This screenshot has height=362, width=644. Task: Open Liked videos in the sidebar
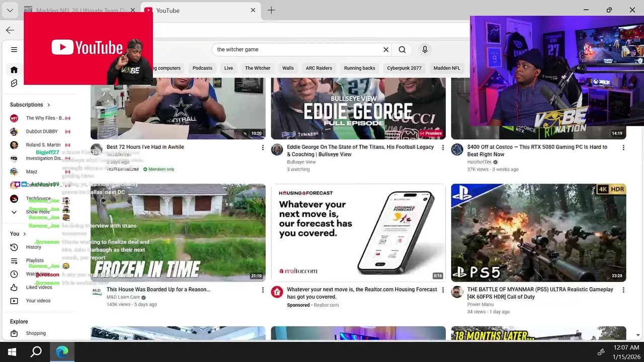click(x=38, y=287)
